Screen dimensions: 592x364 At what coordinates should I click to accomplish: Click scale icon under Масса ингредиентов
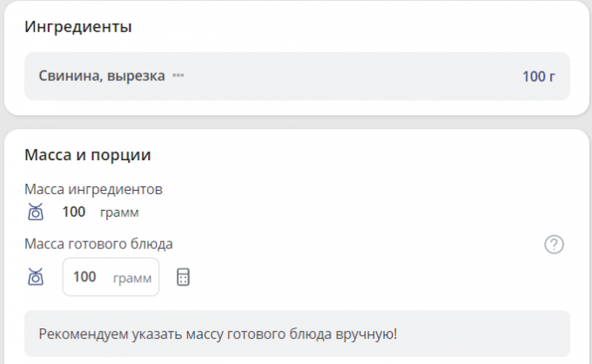coord(35,212)
